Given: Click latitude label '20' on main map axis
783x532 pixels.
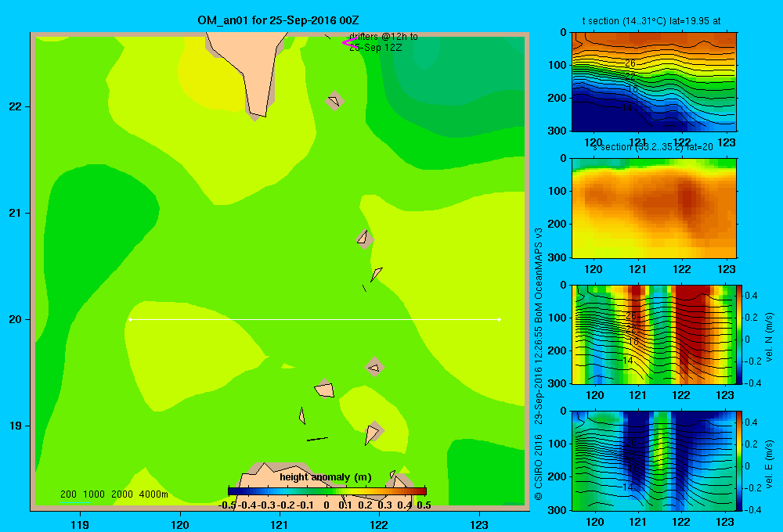Looking at the screenshot, I should (x=16, y=319).
